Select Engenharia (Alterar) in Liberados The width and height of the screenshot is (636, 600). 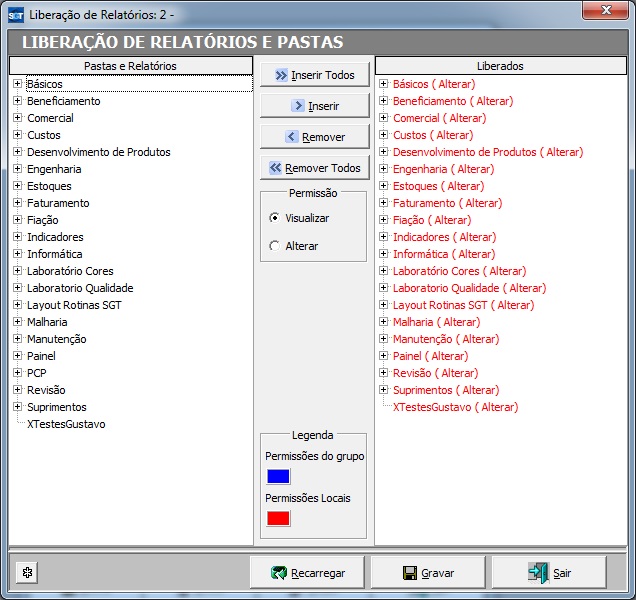tap(444, 169)
